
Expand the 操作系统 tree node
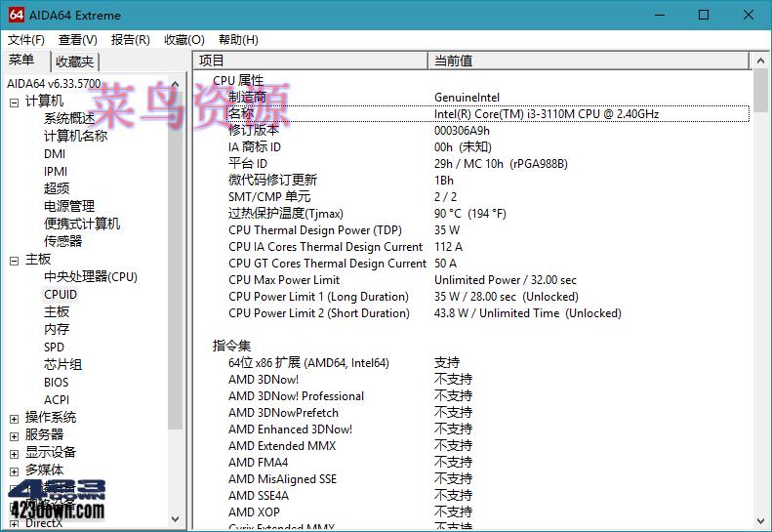(14, 419)
